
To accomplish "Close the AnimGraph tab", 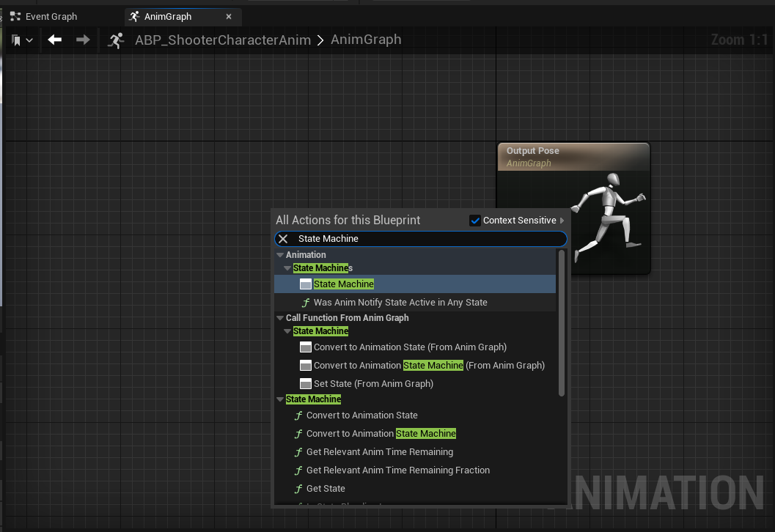I will point(228,16).
